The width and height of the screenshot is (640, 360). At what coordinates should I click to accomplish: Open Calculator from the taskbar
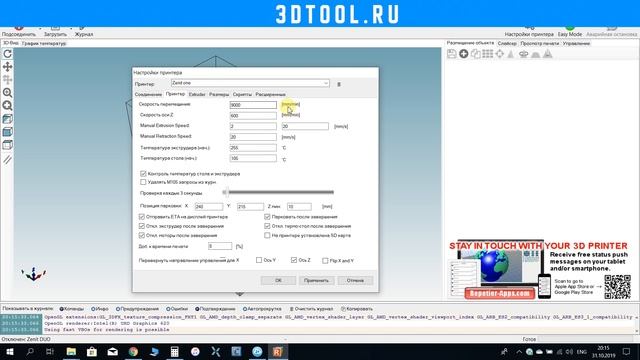[174, 351]
